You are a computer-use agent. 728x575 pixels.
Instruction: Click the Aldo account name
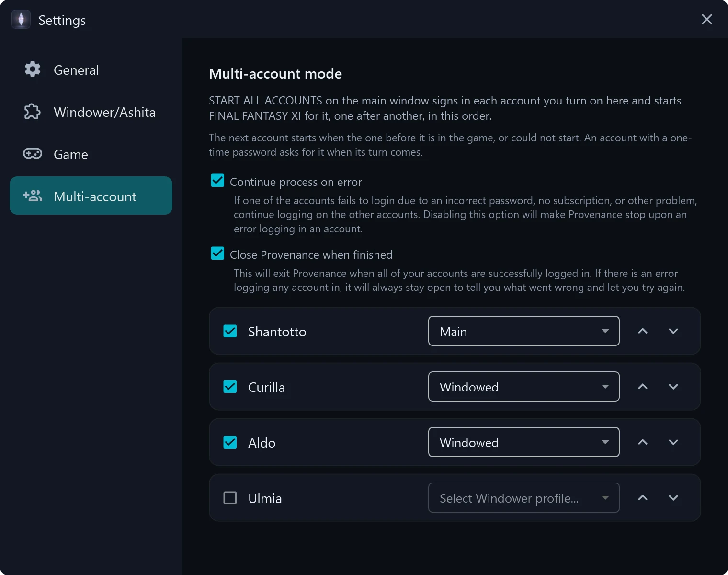click(x=262, y=443)
